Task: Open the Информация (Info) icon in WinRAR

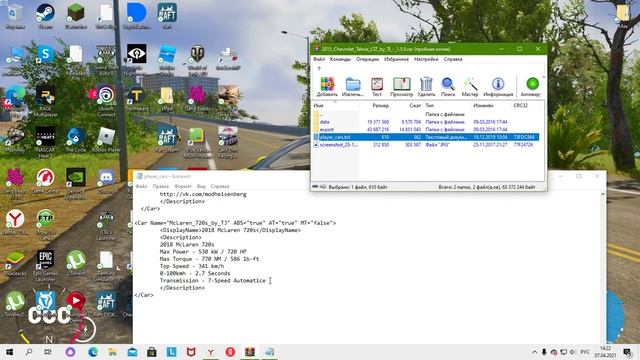Action: pos(498,87)
